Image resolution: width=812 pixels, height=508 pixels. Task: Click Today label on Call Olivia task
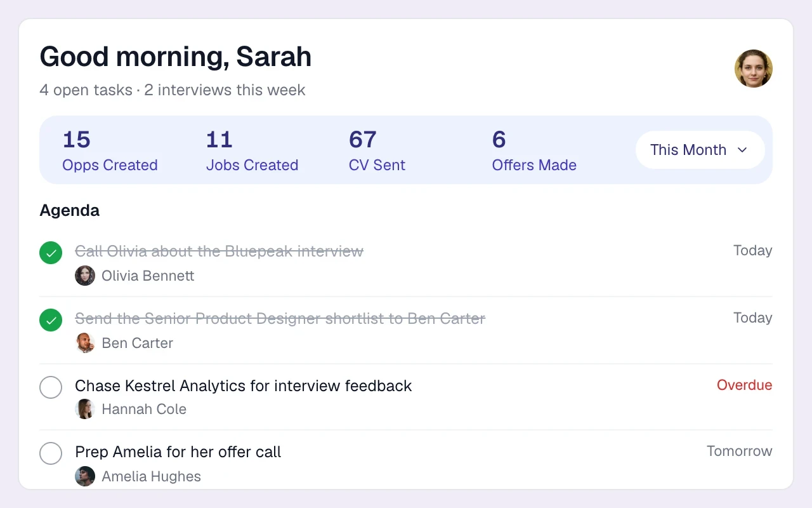(753, 251)
